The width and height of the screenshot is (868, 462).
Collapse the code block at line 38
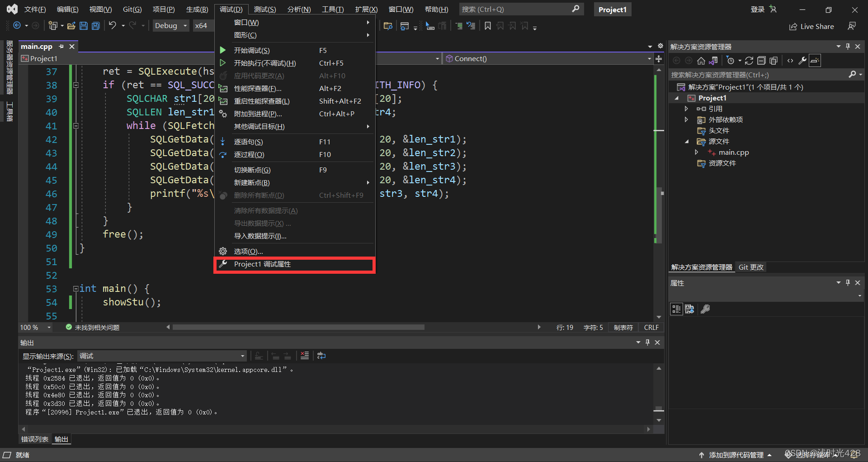[x=76, y=85]
